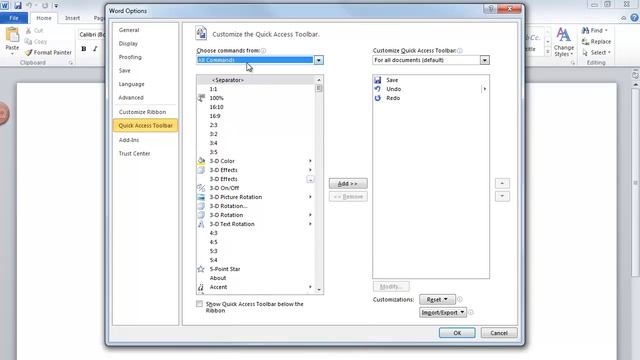This screenshot has height=360, width=640.
Task: Select Save in the toolbar list
Action: coord(431,80)
